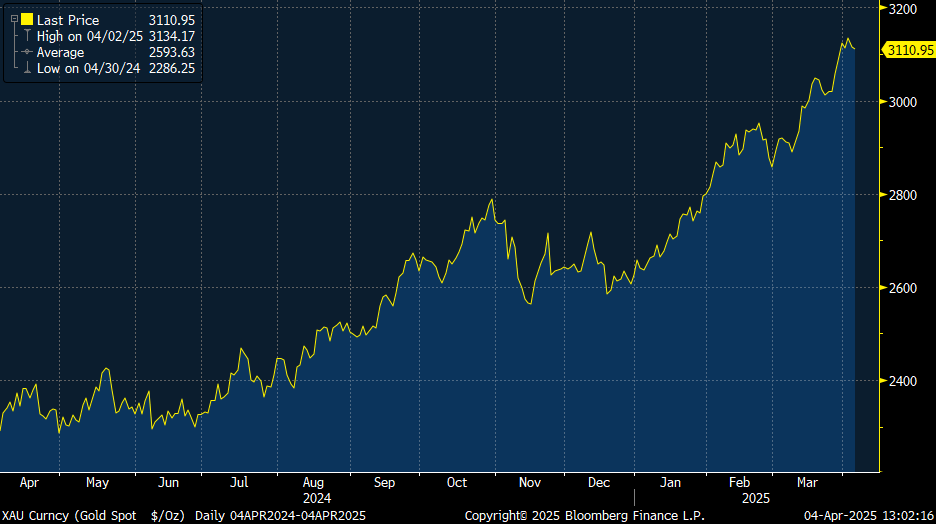Click the Oct label on time axis
Screen dimensions: 936x524
[457, 482]
